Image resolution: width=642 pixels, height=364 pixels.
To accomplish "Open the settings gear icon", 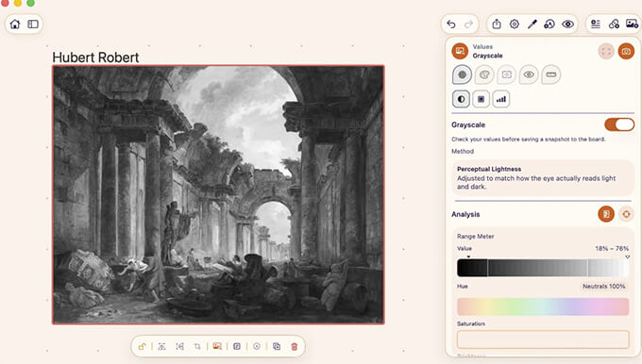I will 515,25.
